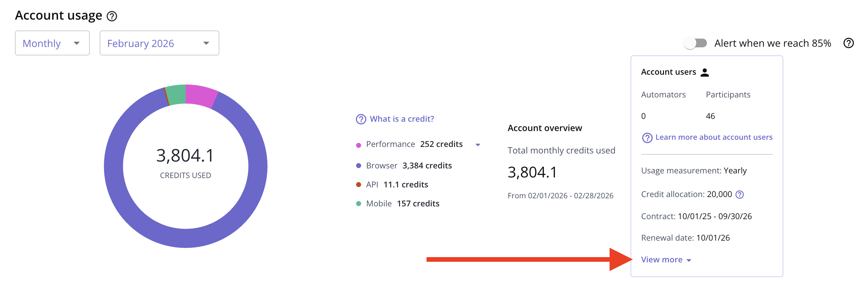The height and width of the screenshot is (287, 868).
Task: Click the green Mobile legend dot
Action: click(x=359, y=204)
